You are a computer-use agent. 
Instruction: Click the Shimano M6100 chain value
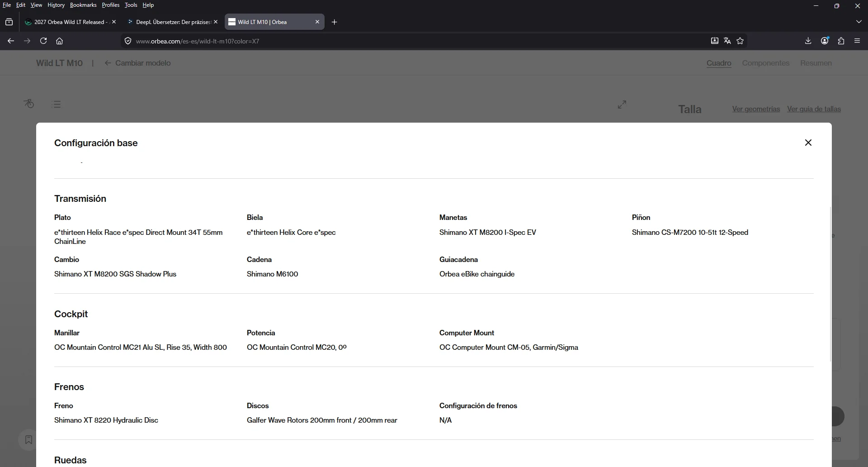point(272,274)
